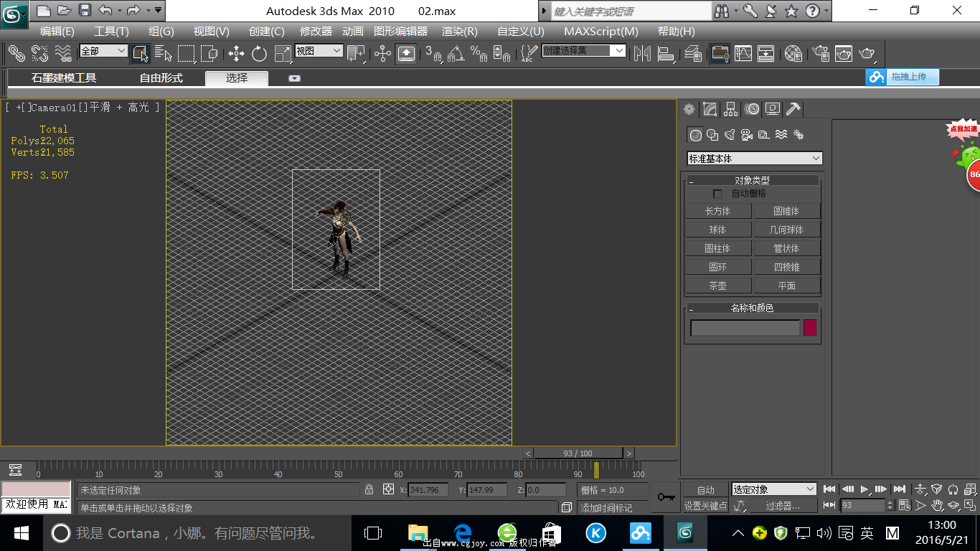
Task: Activate the Select and Move tool
Action: coord(236,53)
